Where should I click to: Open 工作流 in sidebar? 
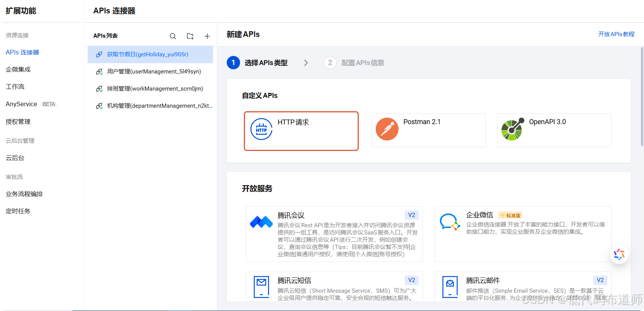[x=15, y=86]
